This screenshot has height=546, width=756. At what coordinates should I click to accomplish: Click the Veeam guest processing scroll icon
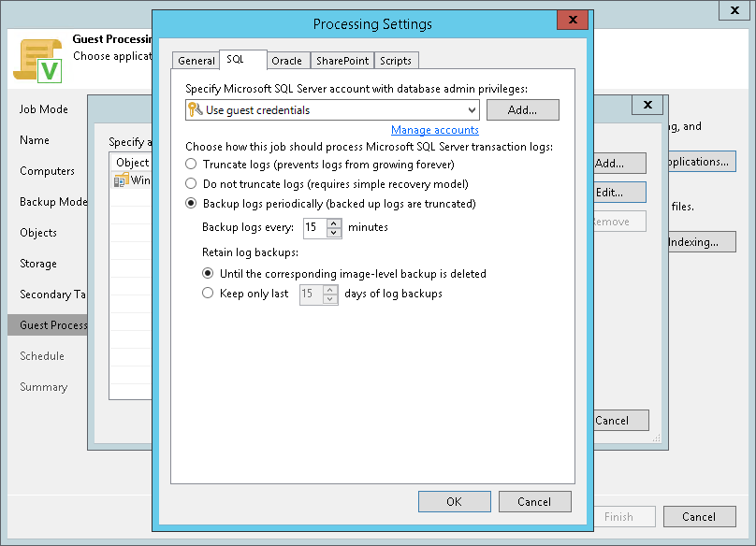point(38,61)
